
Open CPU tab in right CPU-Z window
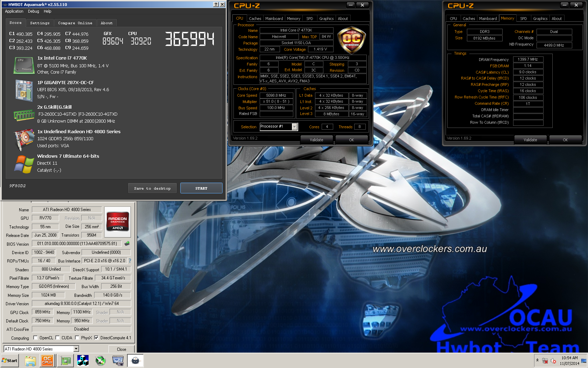454,19
